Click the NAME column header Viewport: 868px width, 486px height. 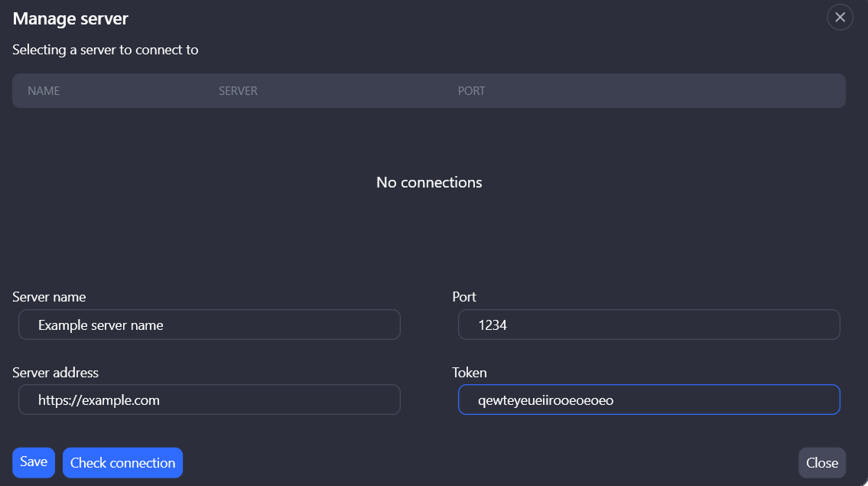(x=44, y=91)
